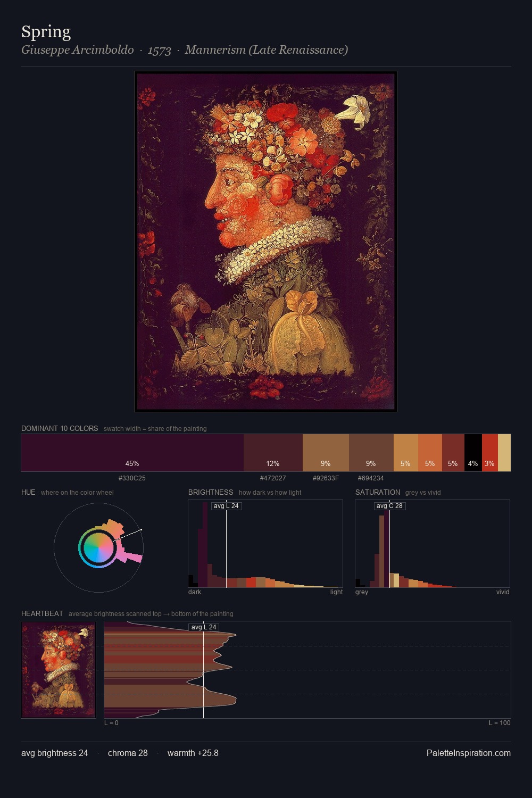The height and width of the screenshot is (798, 532).
Task: Select the 5% orange swatch
Action: pyautogui.click(x=430, y=453)
